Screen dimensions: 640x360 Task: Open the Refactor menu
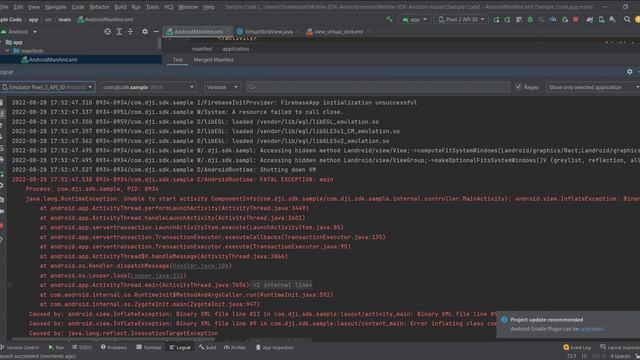coord(99,7)
